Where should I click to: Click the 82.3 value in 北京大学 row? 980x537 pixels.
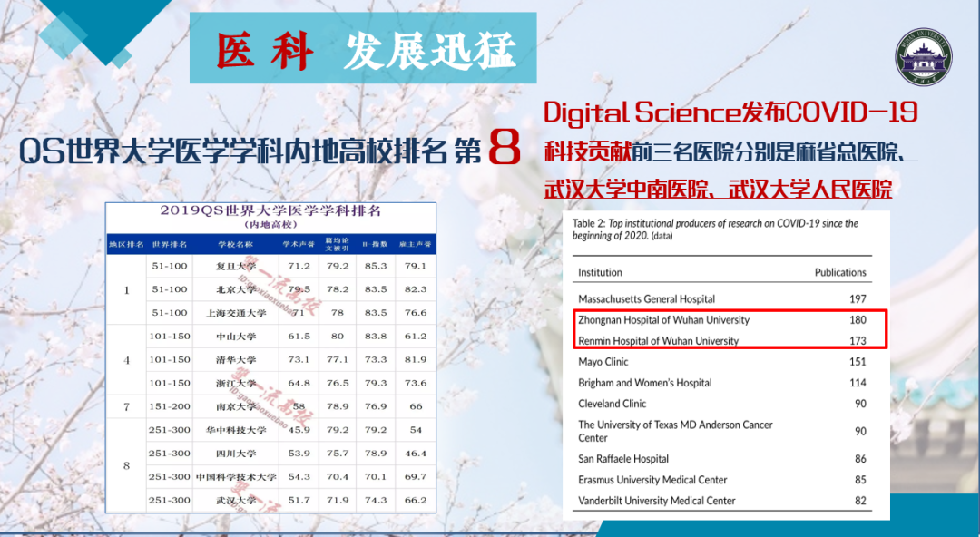(416, 289)
